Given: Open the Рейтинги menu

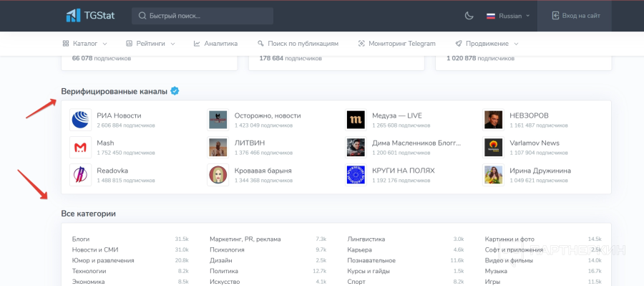Looking at the screenshot, I should [150, 43].
